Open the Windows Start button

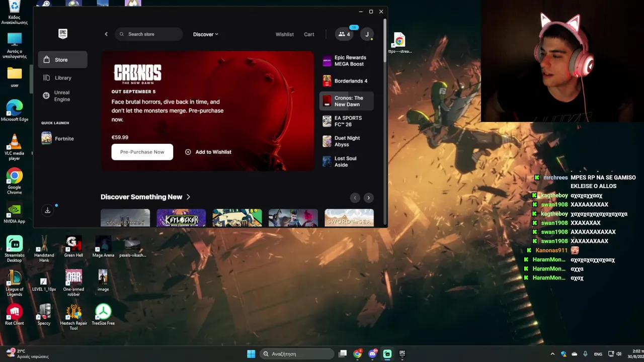[x=251, y=354]
